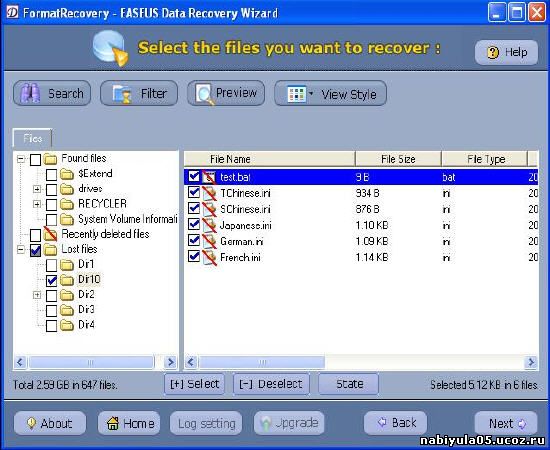Click the [-] Deselect button
550x450 pixels.
click(x=271, y=384)
